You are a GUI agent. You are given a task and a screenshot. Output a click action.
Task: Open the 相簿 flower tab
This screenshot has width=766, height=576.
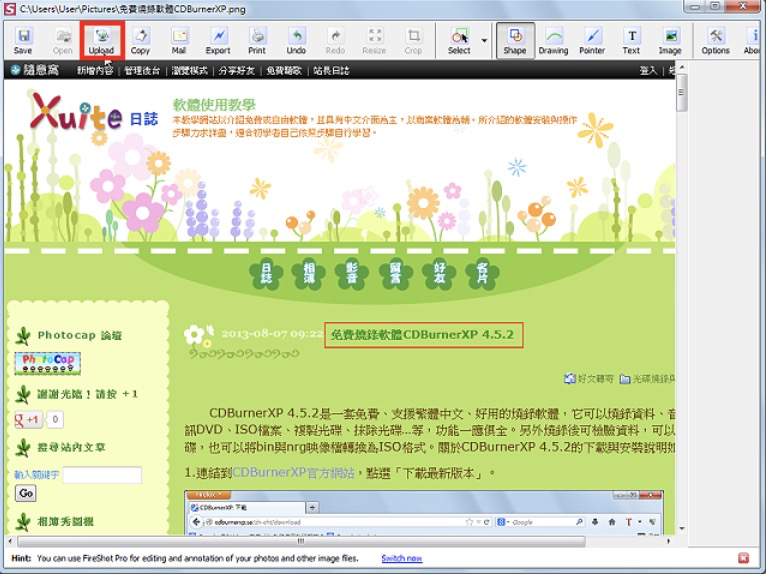coord(309,274)
